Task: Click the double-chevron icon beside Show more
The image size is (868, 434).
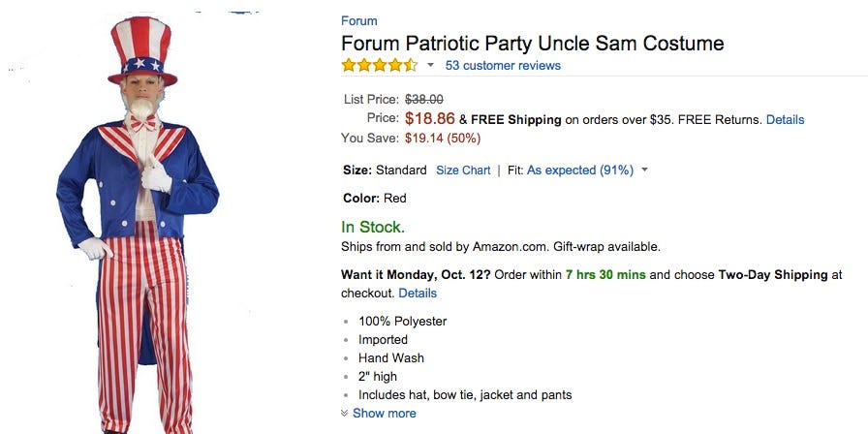Action: pyautogui.click(x=345, y=413)
